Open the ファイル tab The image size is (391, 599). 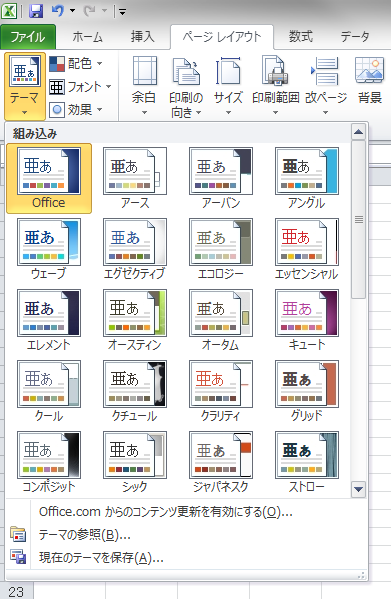point(28,37)
